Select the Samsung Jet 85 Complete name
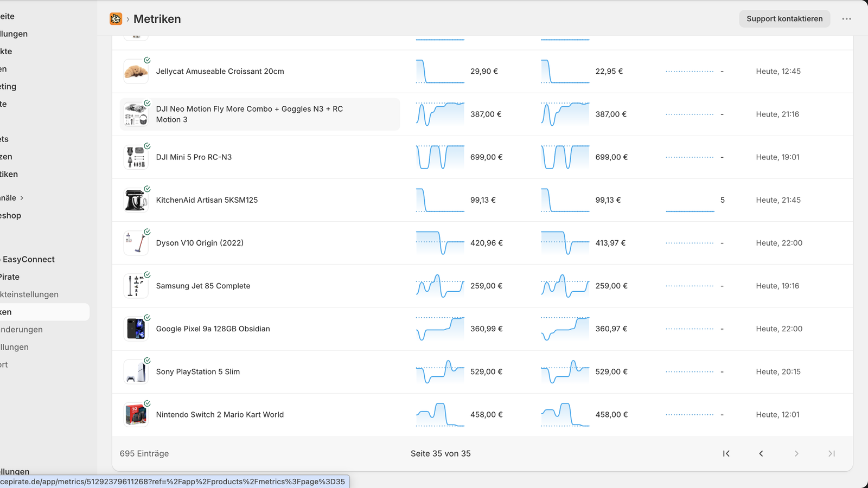868x488 pixels. [x=203, y=286]
